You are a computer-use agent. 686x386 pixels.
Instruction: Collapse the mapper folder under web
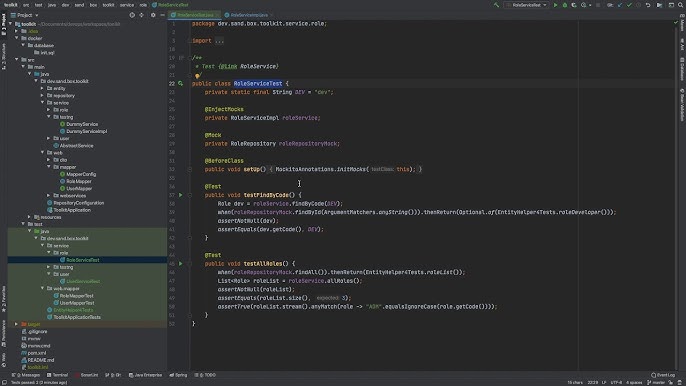click(x=49, y=167)
